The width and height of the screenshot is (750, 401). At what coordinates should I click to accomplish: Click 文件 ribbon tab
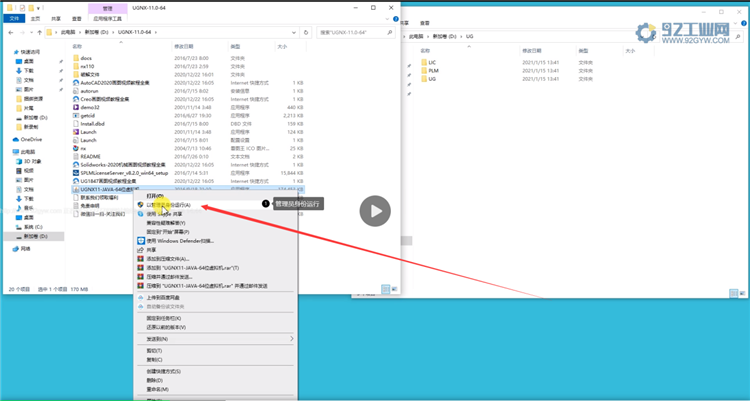14,19
